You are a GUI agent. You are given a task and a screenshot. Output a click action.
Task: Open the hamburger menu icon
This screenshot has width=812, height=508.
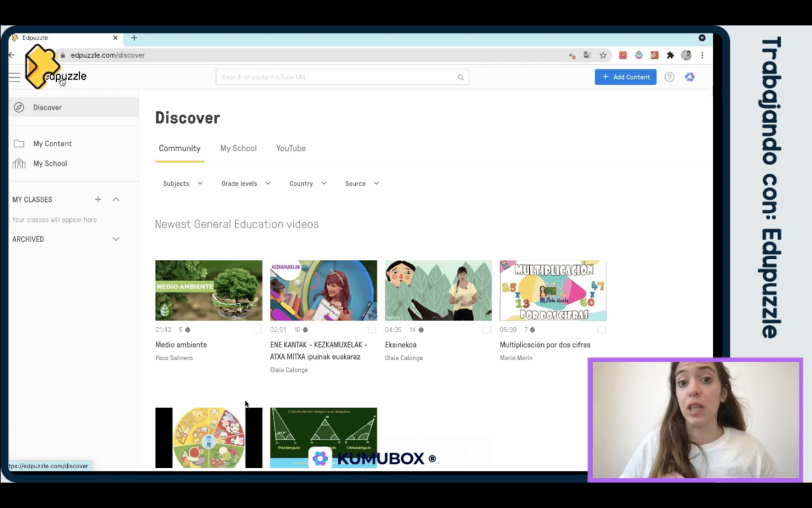point(14,77)
